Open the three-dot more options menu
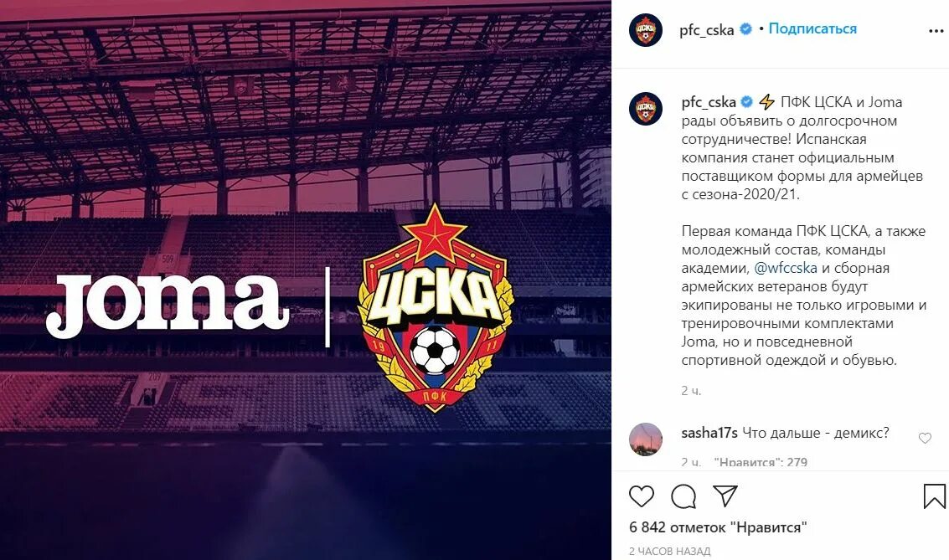949x560 pixels. [x=936, y=31]
